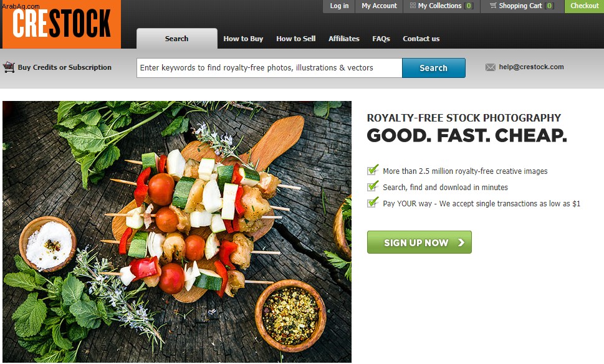Open the How to Buy menu item

pos(243,39)
